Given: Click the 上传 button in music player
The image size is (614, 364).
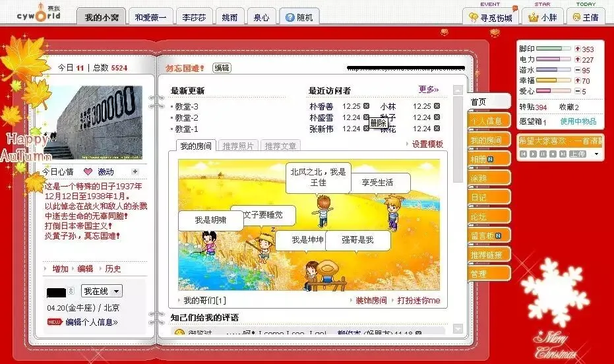Looking at the screenshot, I should [578, 154].
